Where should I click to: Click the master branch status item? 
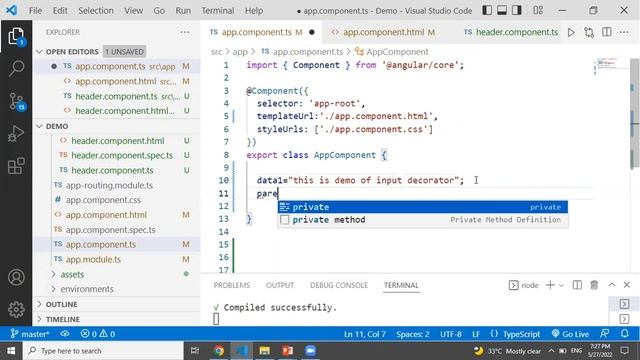click(x=29, y=334)
